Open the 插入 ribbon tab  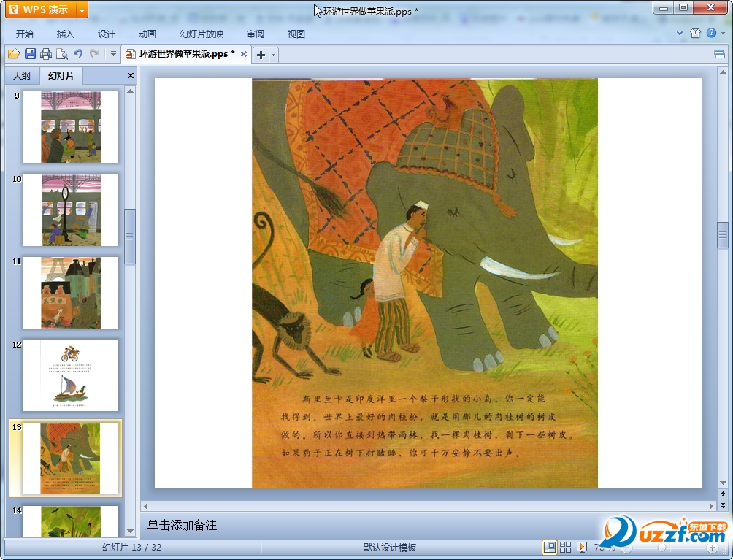pyautogui.click(x=65, y=34)
